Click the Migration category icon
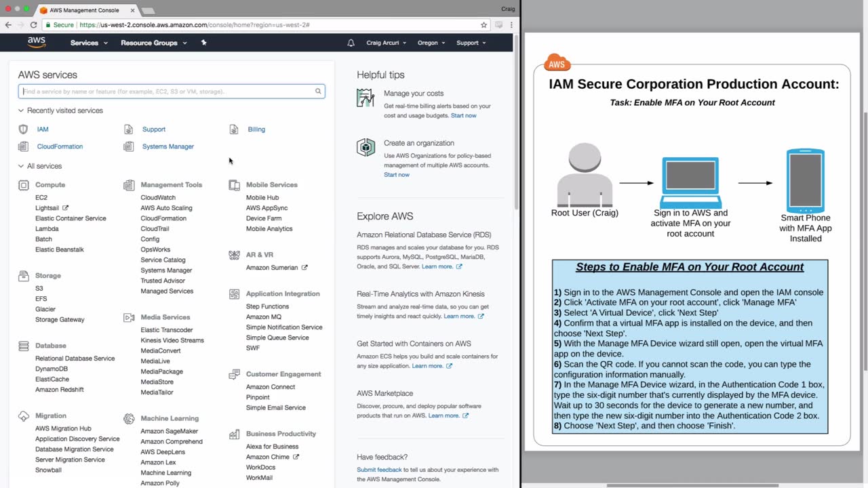 click(24, 415)
